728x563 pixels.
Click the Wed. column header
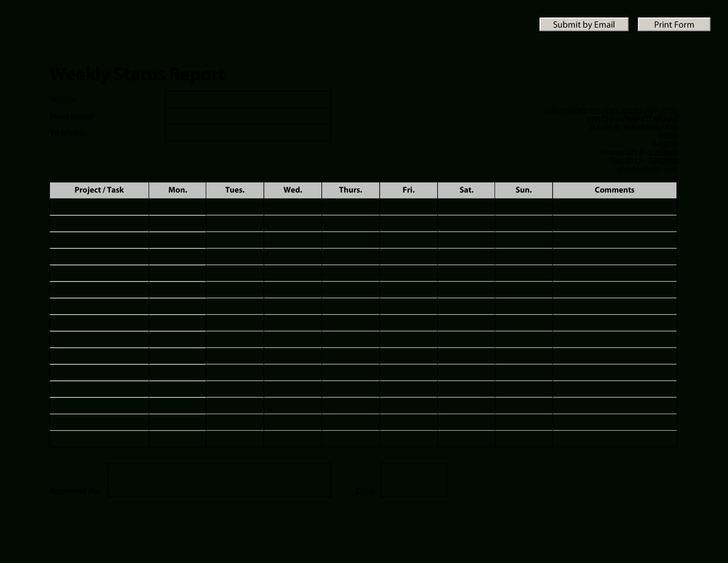(292, 189)
